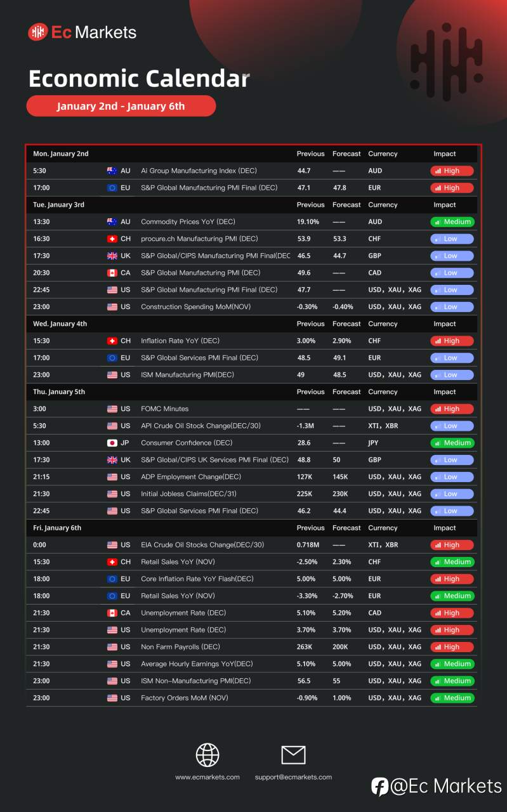Select the Thu. January 5th header

click(x=58, y=391)
